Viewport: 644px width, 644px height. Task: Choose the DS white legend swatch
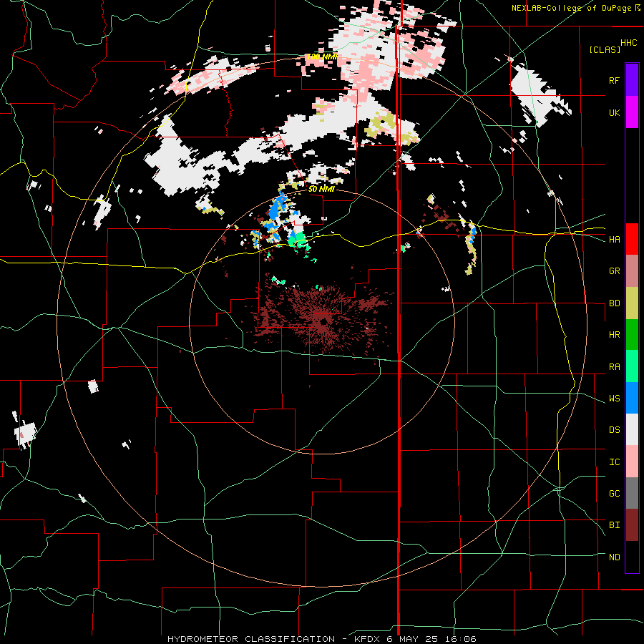click(632, 429)
